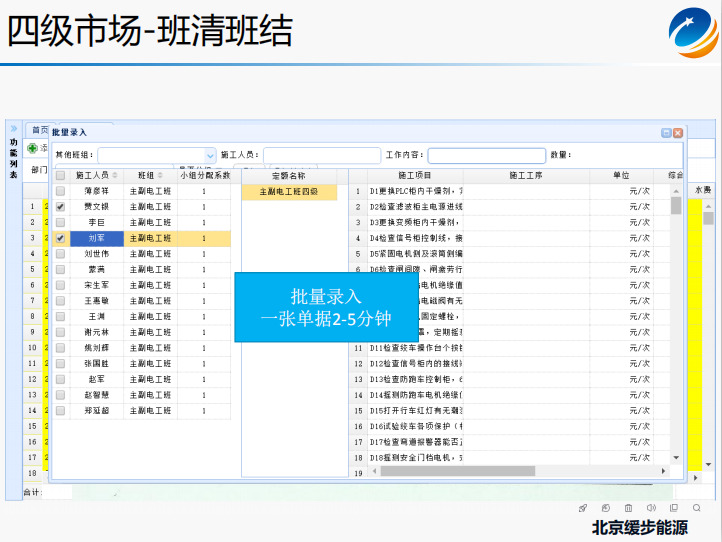722x542 pixels.
Task: Click the trash bin icon in status bar
Action: click(x=628, y=508)
